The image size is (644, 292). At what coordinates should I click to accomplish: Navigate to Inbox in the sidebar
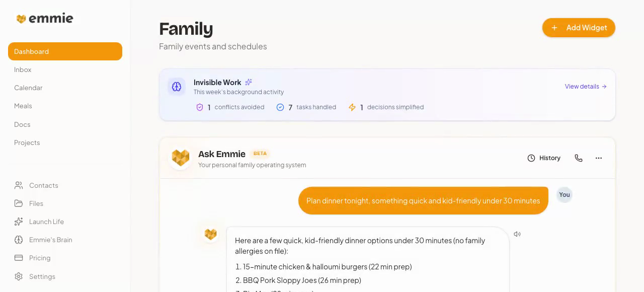pyautogui.click(x=23, y=69)
